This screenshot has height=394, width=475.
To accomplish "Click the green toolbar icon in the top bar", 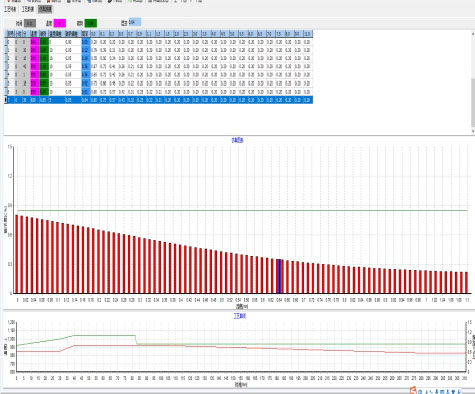I will (130, 1).
